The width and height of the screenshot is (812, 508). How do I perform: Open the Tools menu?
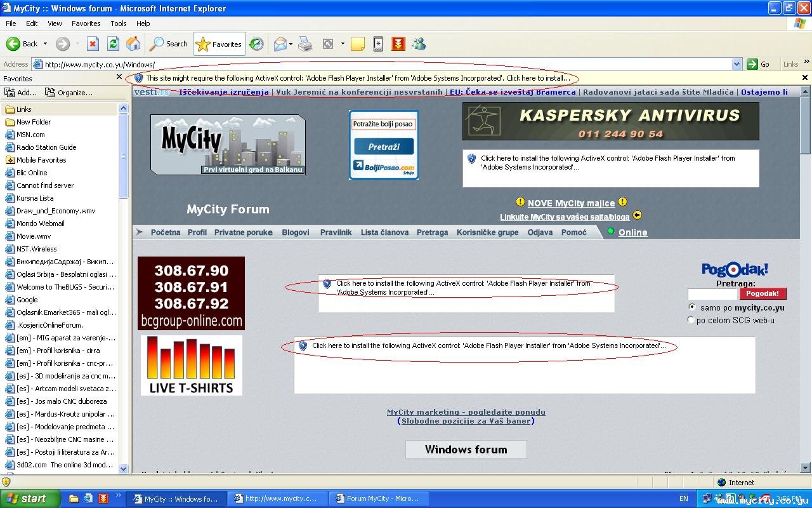119,23
